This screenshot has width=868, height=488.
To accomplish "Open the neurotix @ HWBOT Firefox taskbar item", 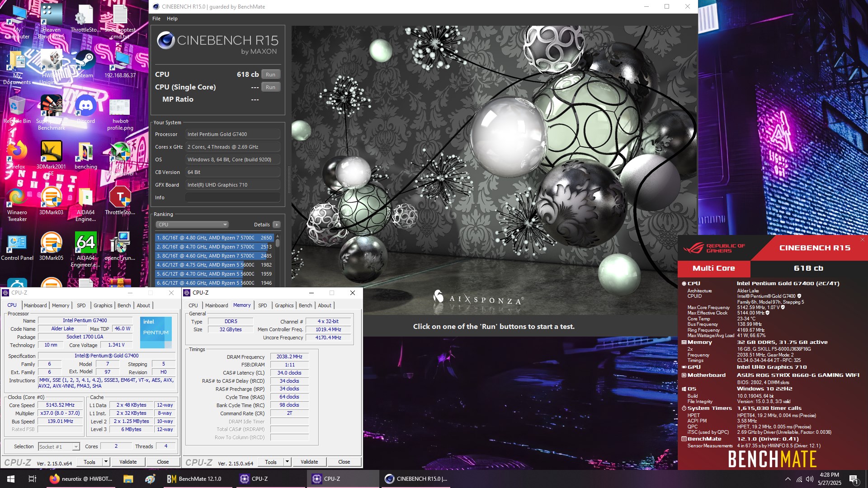I will [x=81, y=479].
